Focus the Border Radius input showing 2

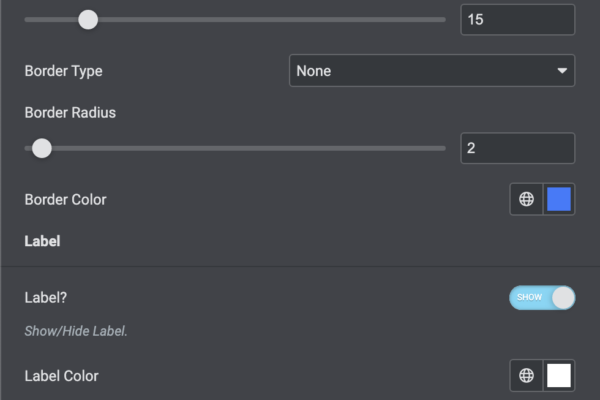[x=517, y=148]
